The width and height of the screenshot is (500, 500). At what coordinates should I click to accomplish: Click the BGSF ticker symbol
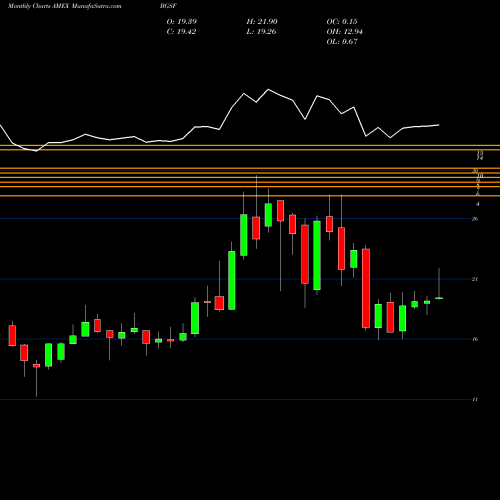point(168,6)
